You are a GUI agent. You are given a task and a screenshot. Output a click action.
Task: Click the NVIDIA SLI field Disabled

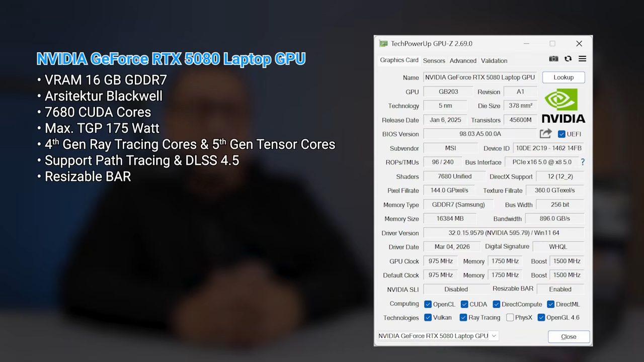456,289
